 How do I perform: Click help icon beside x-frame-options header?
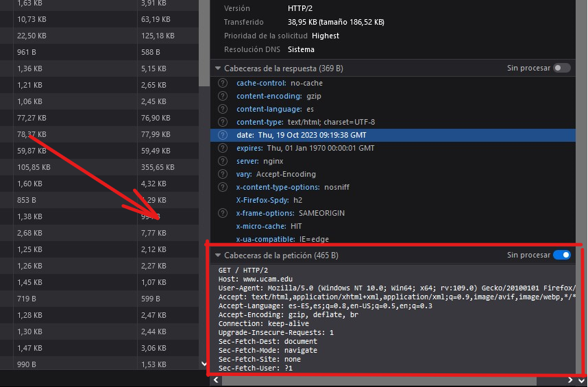[223, 213]
